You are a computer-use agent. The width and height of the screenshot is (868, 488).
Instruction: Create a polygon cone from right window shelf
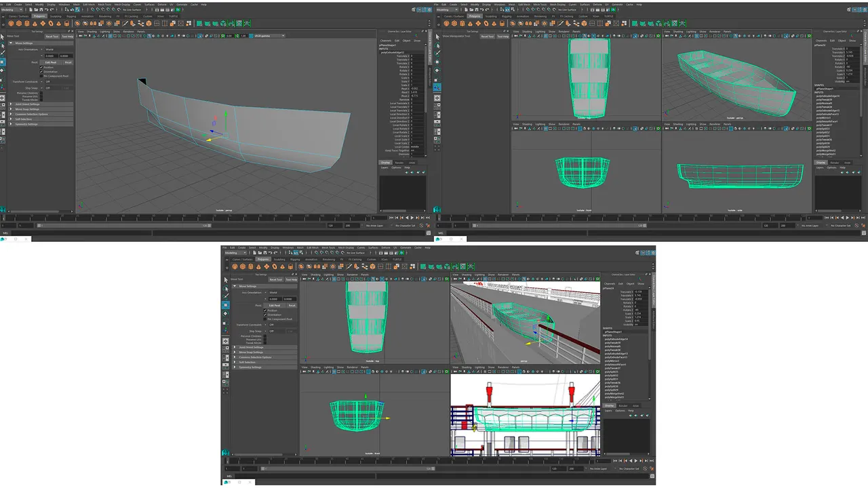click(x=470, y=24)
